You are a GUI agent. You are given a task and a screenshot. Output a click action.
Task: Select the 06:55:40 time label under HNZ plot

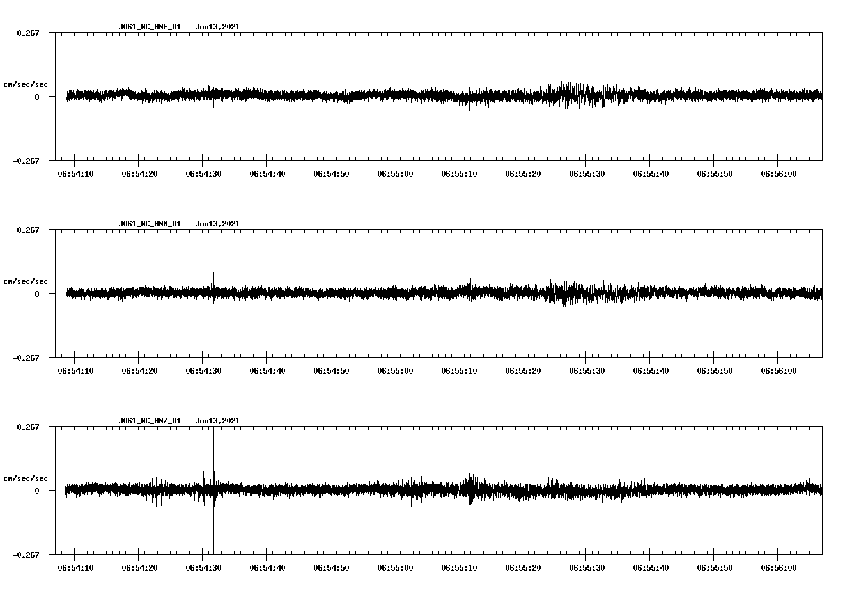point(651,567)
